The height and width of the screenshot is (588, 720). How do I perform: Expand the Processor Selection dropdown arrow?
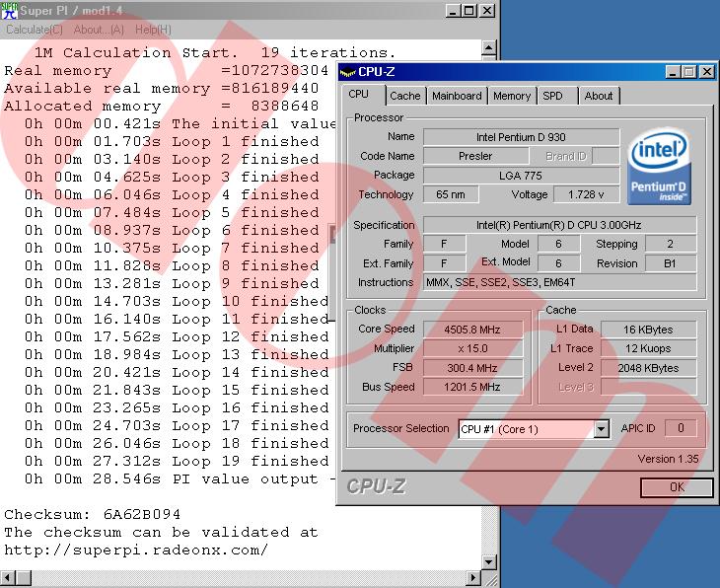[601, 429]
